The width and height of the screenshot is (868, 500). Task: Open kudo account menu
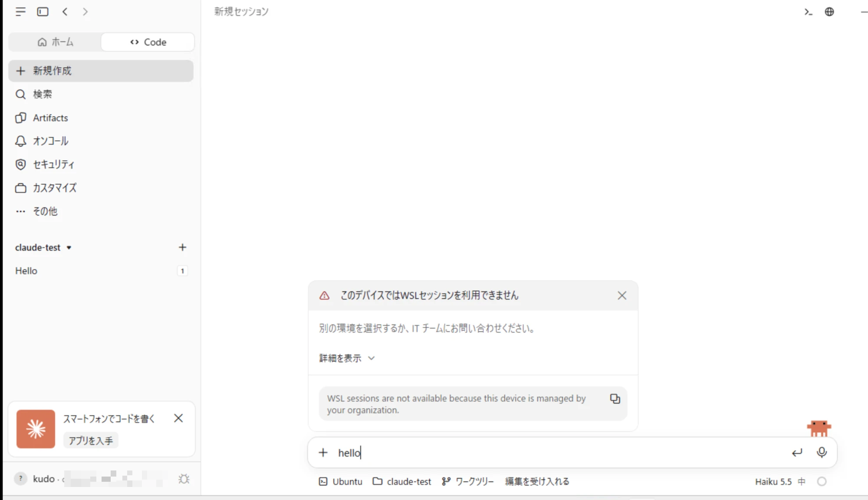point(89,479)
